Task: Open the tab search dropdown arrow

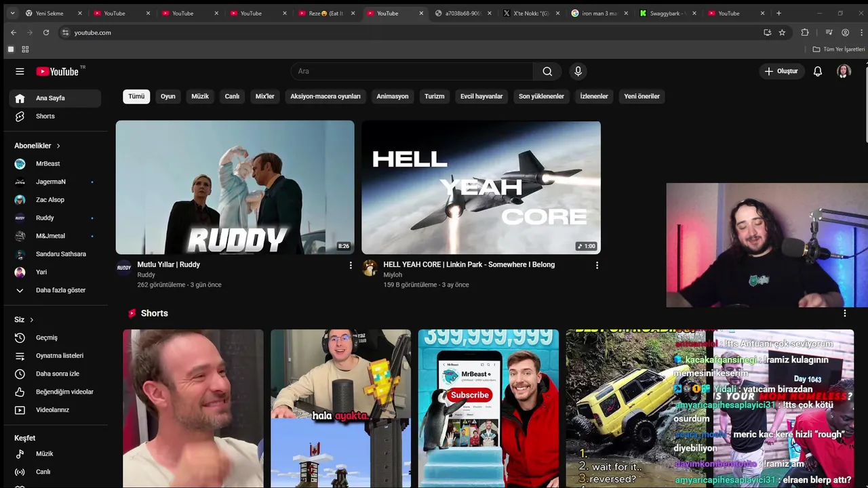Action: click(12, 13)
